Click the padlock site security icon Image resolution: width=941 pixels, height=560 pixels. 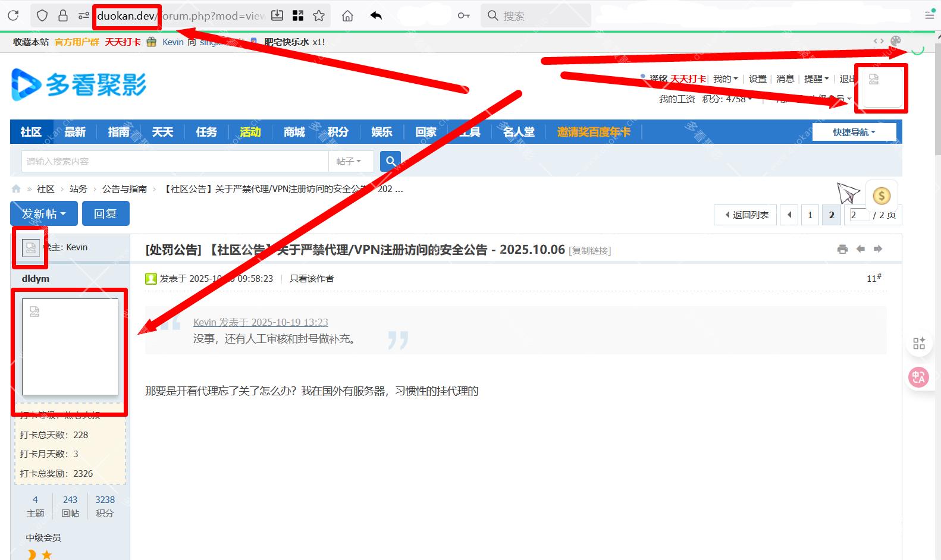[x=63, y=15]
